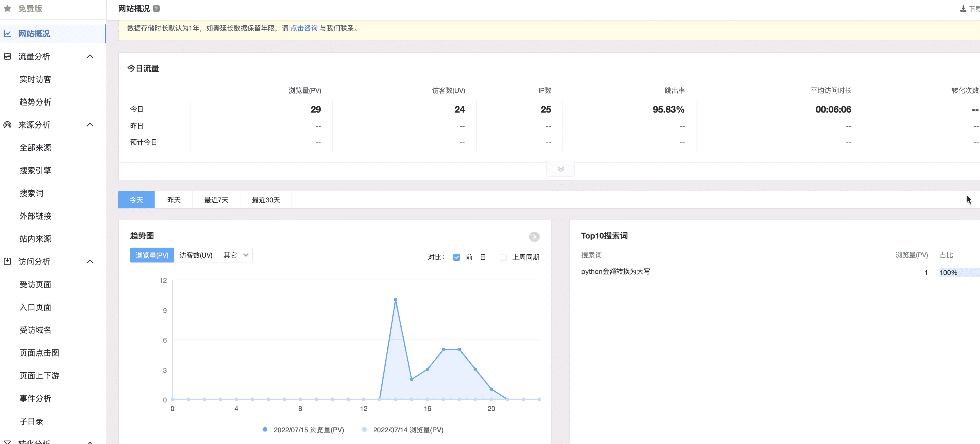Click today's bounce rate 95.83%
980x444 pixels.
[x=669, y=109]
